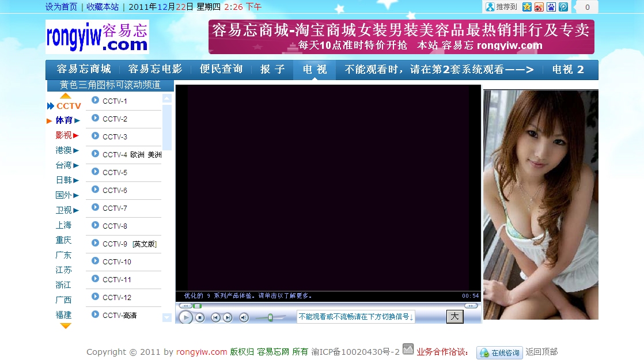Open the 便民查询 nav tab
Viewport: 644px width, 364px height.
tap(221, 69)
